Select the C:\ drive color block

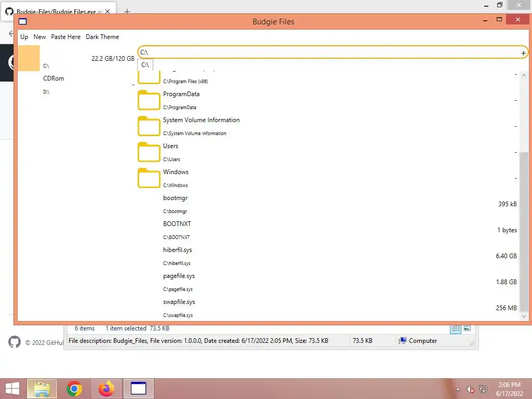[x=29, y=58]
